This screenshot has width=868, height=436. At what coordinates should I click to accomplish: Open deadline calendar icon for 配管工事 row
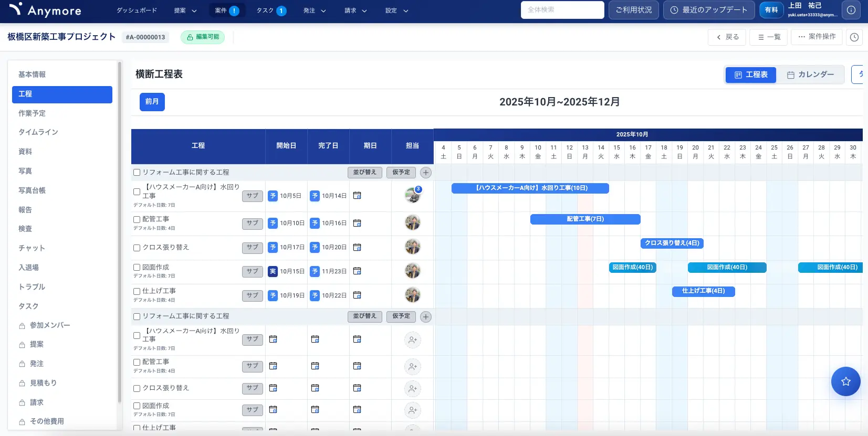357,224
